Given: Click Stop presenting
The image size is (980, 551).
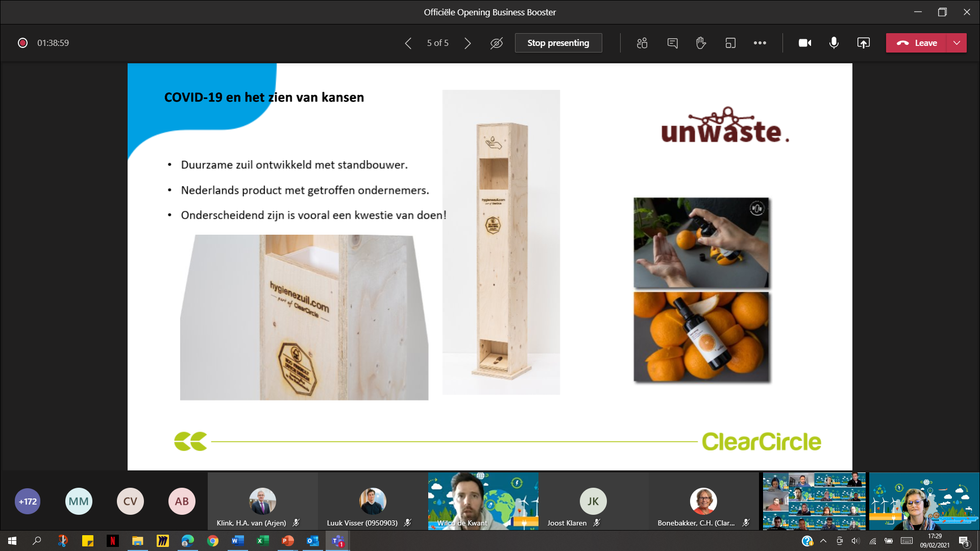Looking at the screenshot, I should point(558,43).
